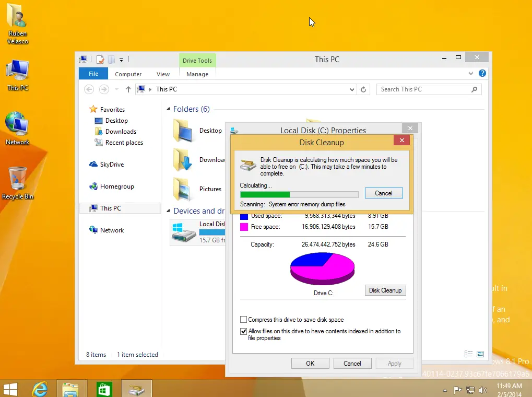Viewport: 532px width, 397px height.
Task: Cancel the Disk Cleanup calculation
Action: (x=384, y=193)
